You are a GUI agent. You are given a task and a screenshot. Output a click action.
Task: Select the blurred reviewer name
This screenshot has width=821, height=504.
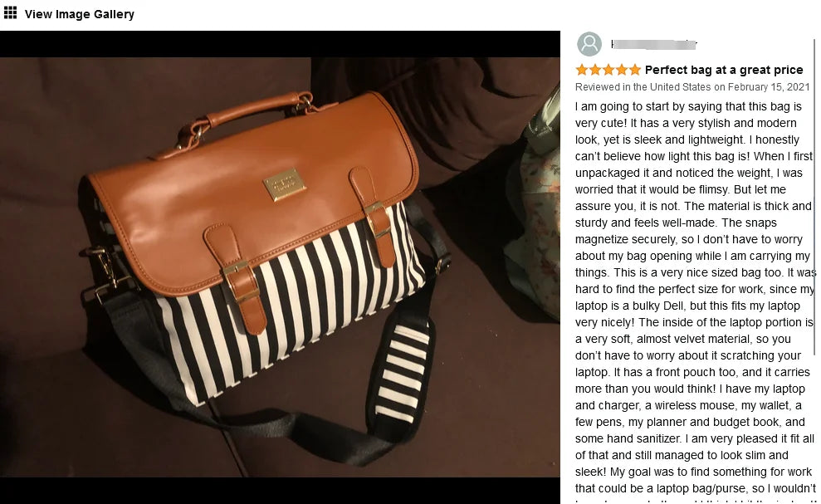click(x=653, y=45)
